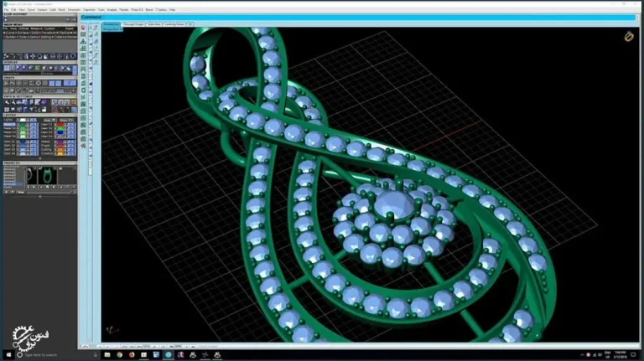Click the blue sphere render icon in the Display panel
This screenshot has width=644, height=361.
tap(18, 68)
